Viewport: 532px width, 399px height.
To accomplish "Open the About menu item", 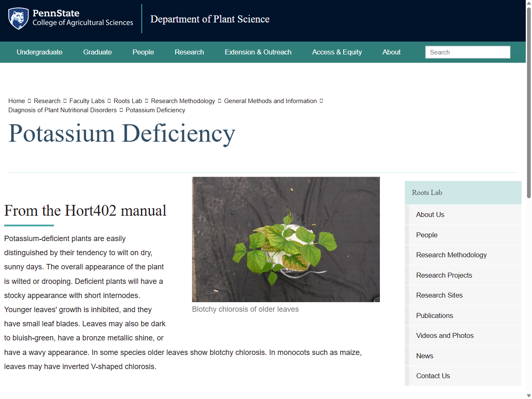I will tap(391, 52).
